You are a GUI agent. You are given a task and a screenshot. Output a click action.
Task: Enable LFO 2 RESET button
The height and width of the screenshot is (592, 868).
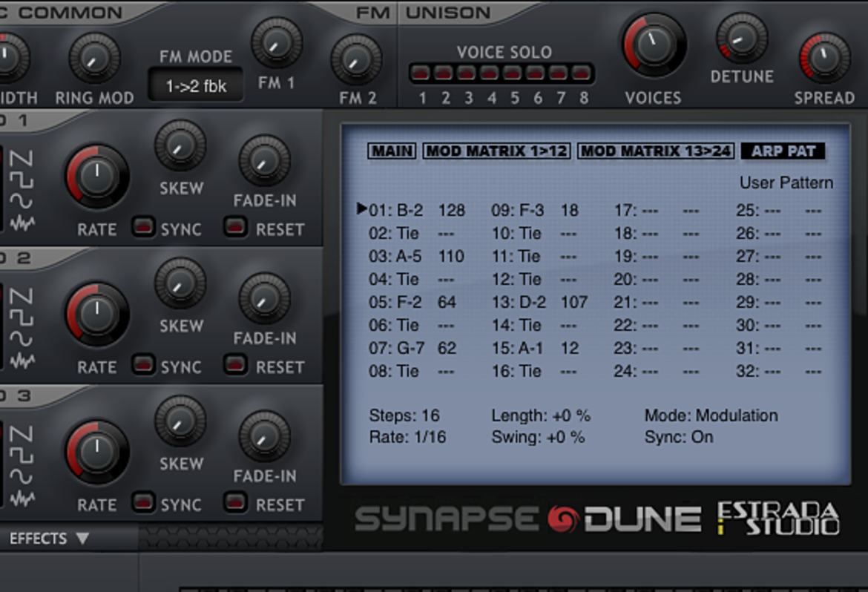(x=235, y=364)
